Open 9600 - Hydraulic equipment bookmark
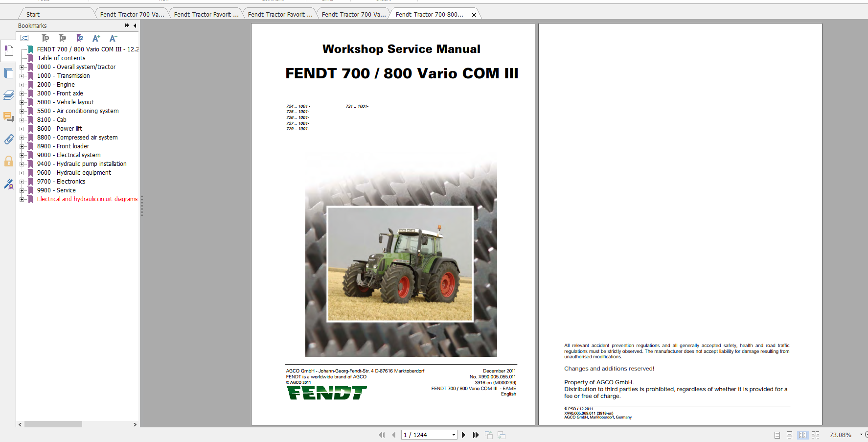 point(74,173)
